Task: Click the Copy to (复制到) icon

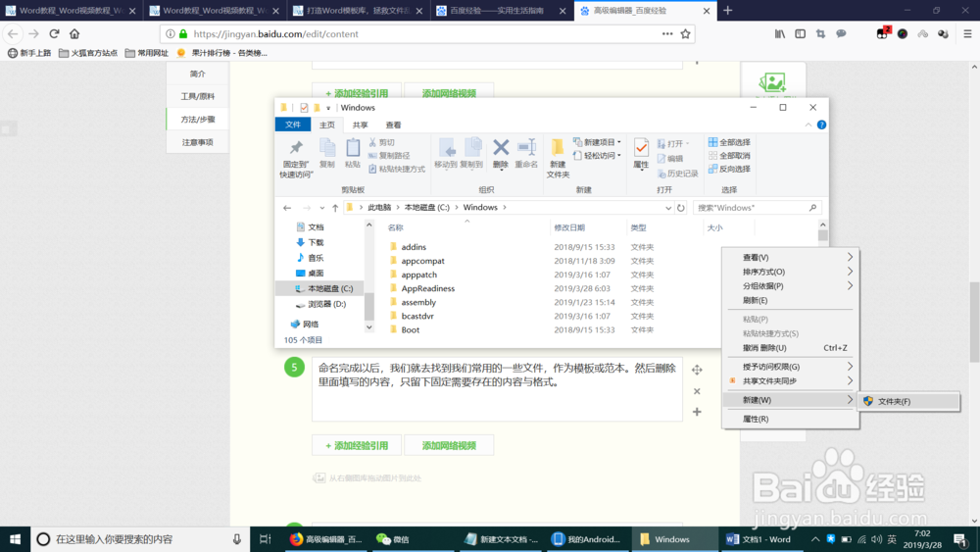Action: coord(472,147)
